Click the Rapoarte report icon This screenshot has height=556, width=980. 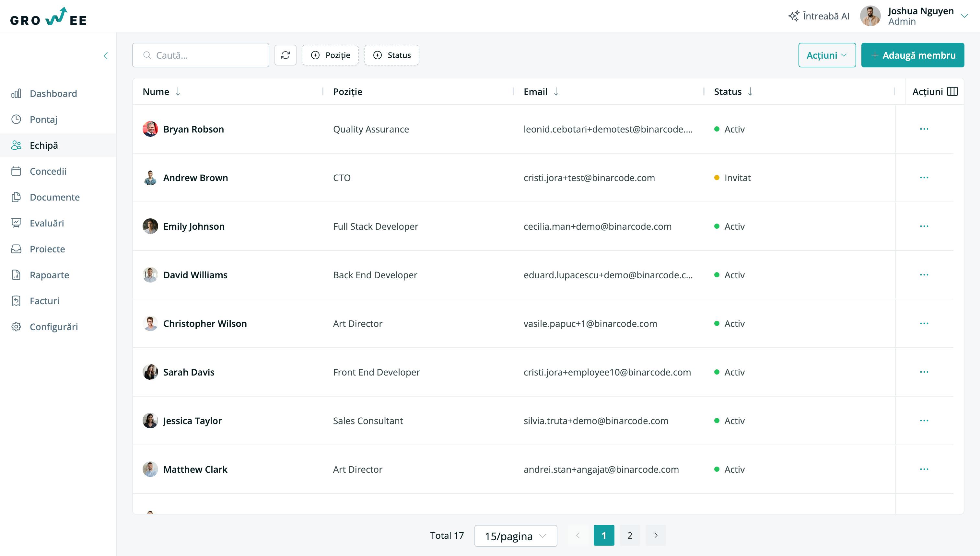click(x=16, y=275)
